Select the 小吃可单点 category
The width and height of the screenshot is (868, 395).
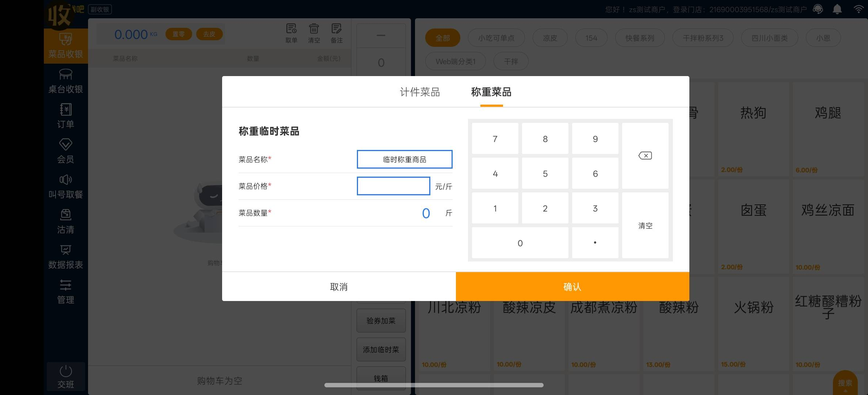tap(496, 38)
